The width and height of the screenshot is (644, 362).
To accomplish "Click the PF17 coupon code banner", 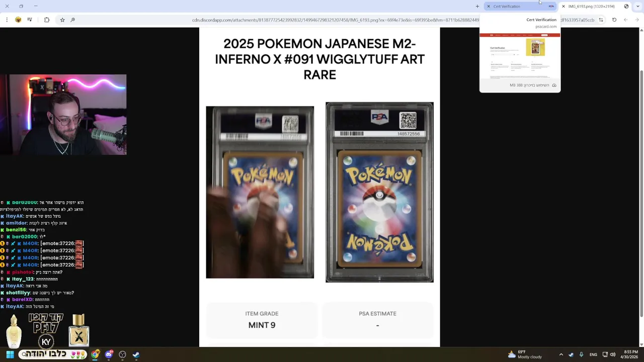I will coord(46,324).
